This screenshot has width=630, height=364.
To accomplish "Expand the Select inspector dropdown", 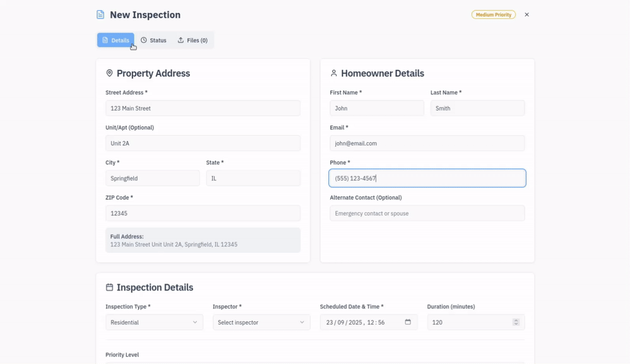I will tap(261, 322).
